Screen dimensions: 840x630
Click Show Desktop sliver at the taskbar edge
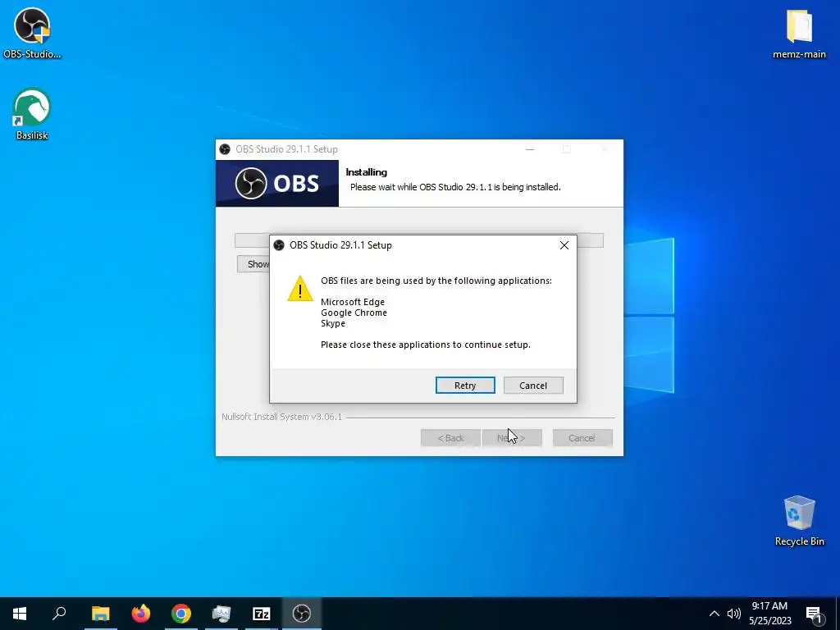[x=838, y=614]
